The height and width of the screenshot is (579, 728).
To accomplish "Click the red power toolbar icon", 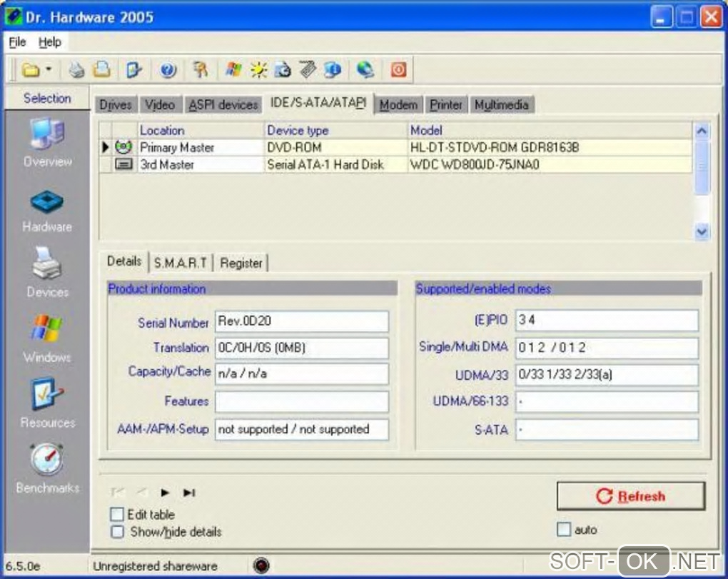I will click(398, 70).
